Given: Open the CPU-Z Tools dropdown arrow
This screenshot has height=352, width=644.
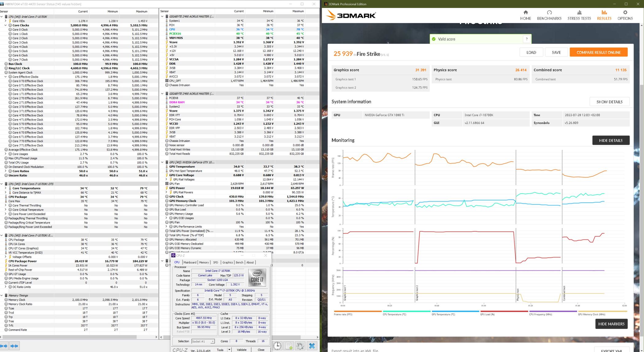Looking at the screenshot, I should (x=229, y=350).
